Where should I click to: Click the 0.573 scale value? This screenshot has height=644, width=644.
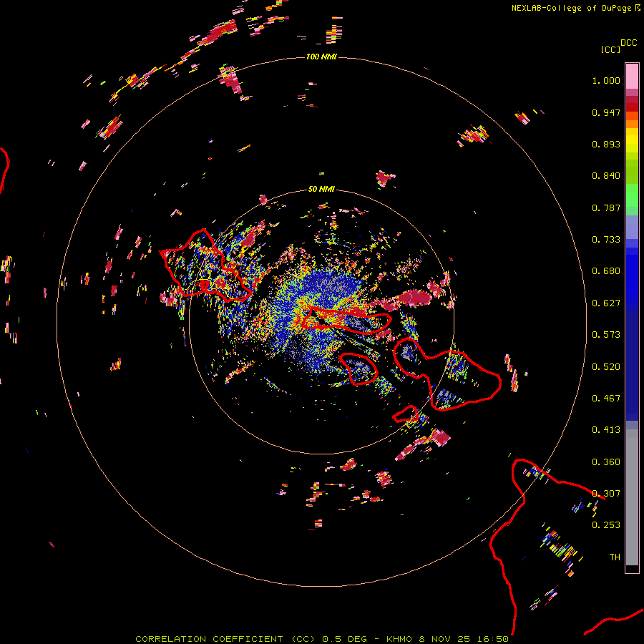pos(606,335)
